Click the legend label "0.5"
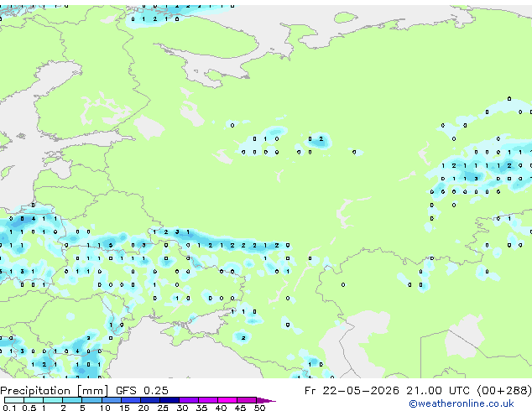The width and height of the screenshot is (532, 411). (29, 408)
